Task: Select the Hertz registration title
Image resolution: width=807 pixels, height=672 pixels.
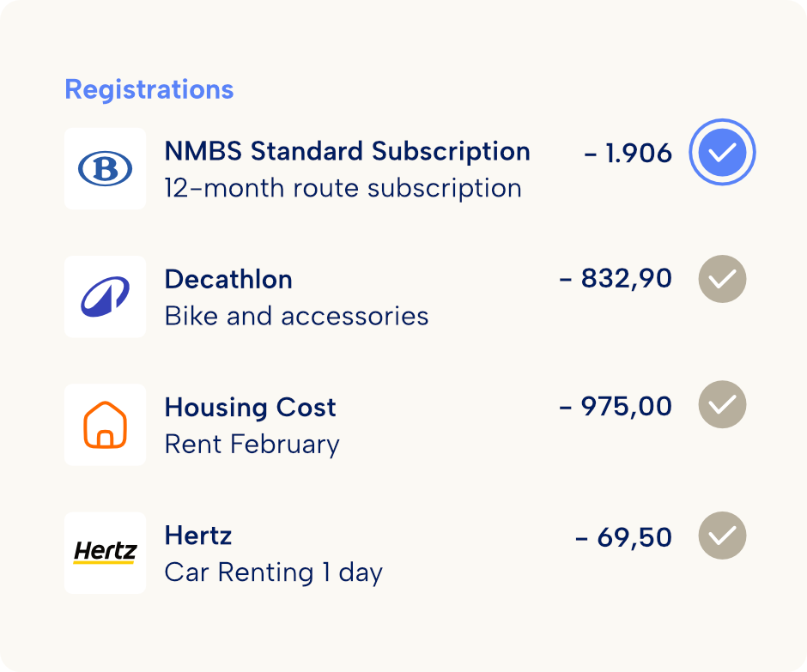Action: pos(198,536)
